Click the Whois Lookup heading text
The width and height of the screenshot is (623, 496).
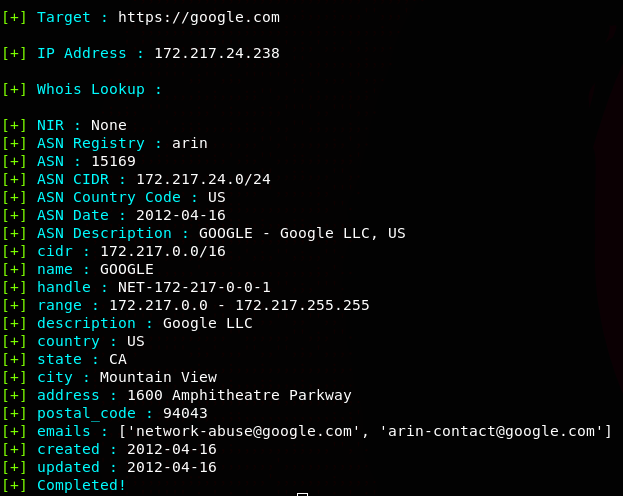pos(98,89)
